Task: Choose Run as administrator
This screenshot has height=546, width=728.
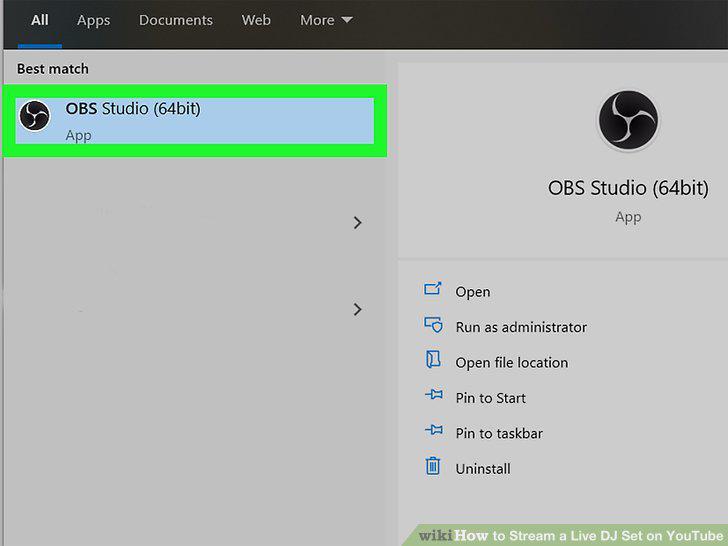Action: (x=521, y=327)
